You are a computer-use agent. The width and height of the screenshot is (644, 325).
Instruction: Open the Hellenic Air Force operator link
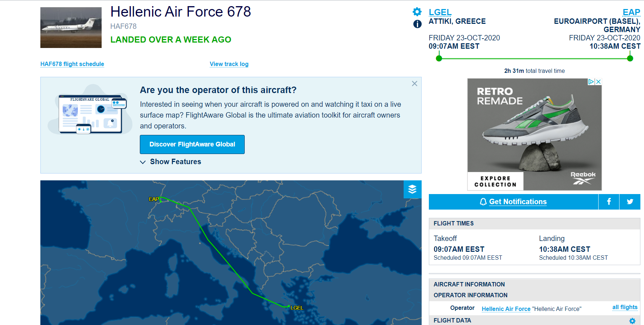click(506, 309)
